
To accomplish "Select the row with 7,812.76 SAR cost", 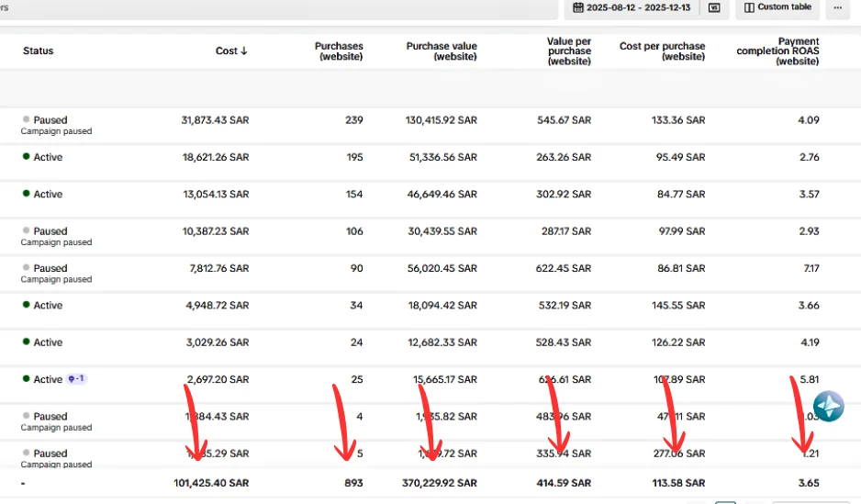I will coord(430,273).
